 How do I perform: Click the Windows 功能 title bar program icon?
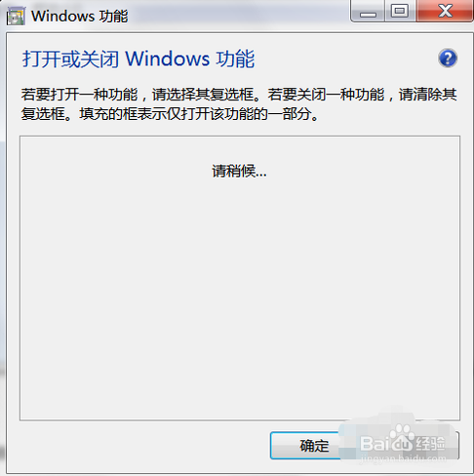16,17
